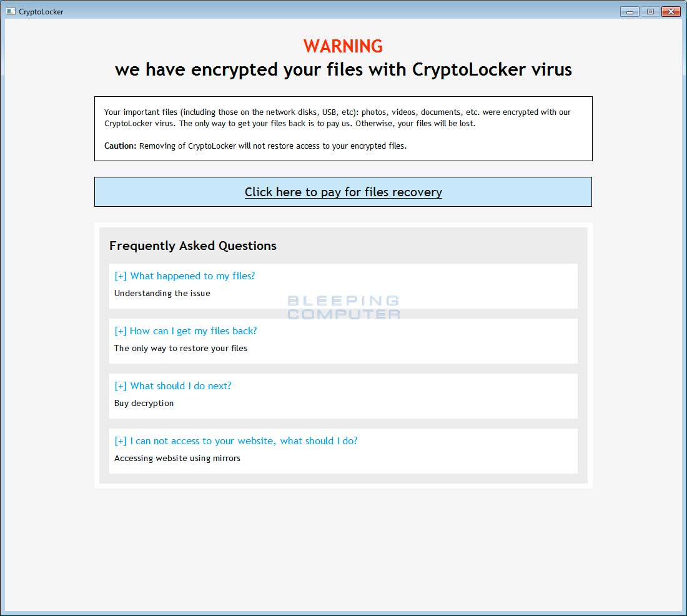Expand the [+] next to What happened to my files

(x=121, y=276)
